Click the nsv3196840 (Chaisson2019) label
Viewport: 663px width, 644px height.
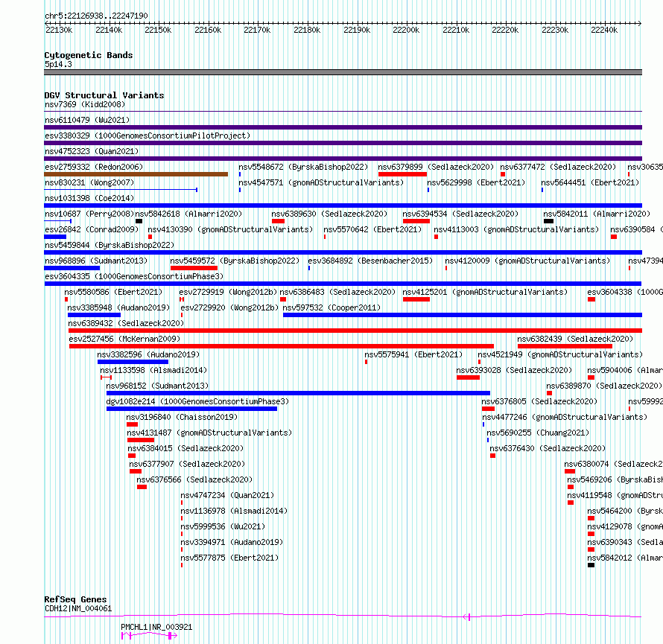[x=182, y=417]
